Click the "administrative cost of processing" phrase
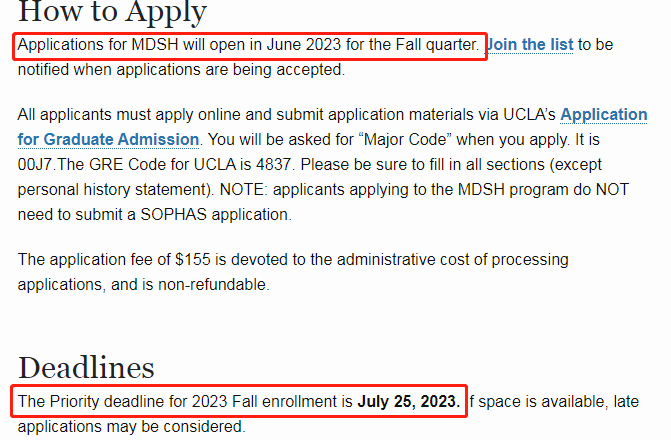This screenshot has height=440, width=671. point(453,259)
